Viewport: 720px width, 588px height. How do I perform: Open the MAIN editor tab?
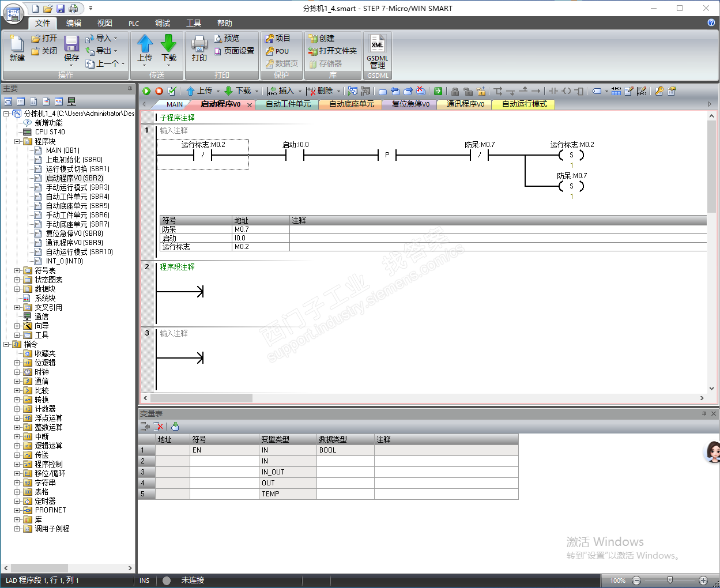pyautogui.click(x=174, y=104)
